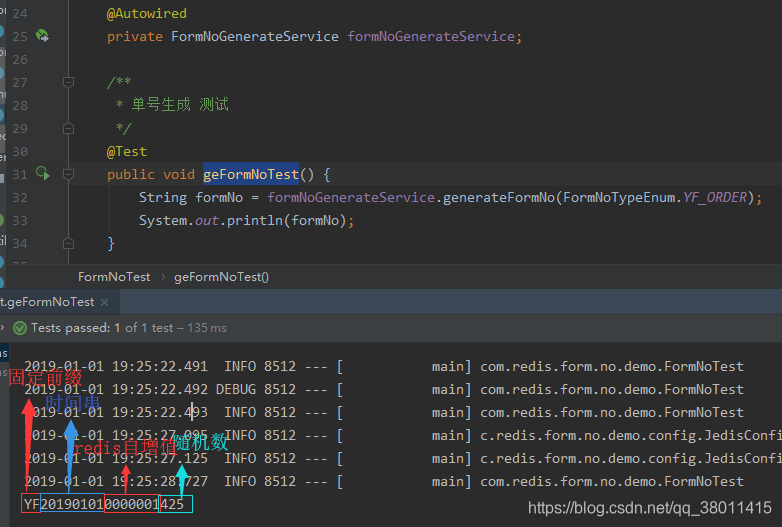This screenshot has height=527, width=782.
Task: Click the Spring bean gutter icon on line 25
Action: [42, 36]
